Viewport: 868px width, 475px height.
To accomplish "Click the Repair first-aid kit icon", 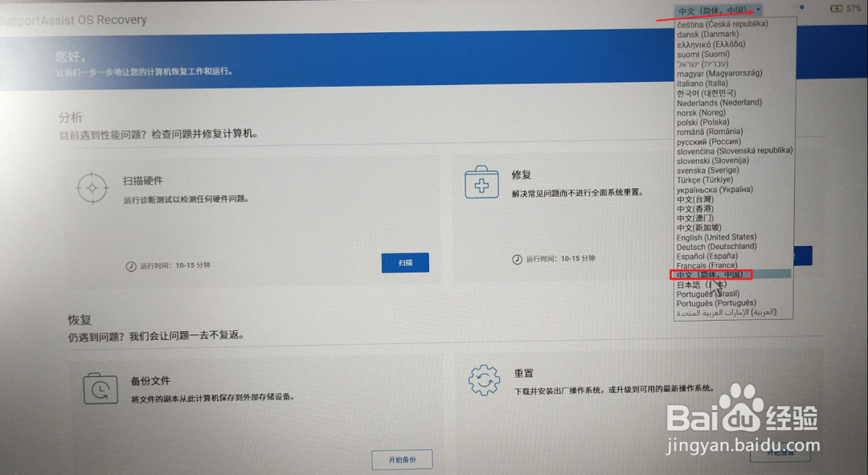I will pyautogui.click(x=481, y=182).
